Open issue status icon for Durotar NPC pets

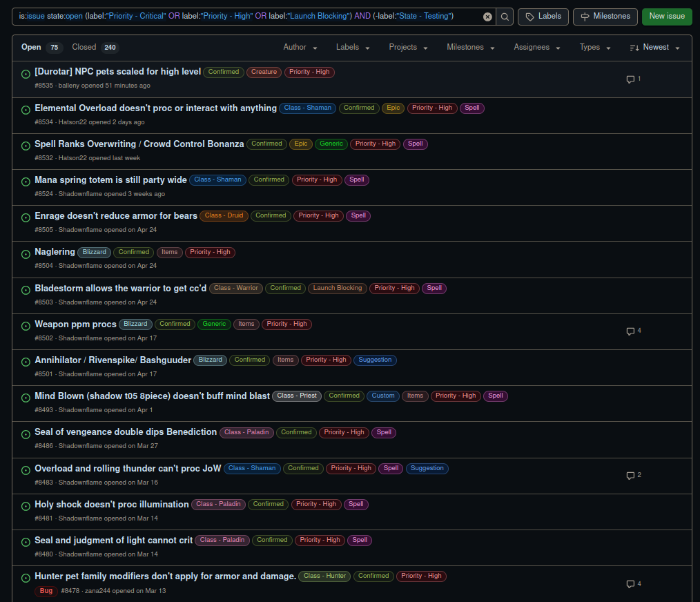click(x=26, y=74)
